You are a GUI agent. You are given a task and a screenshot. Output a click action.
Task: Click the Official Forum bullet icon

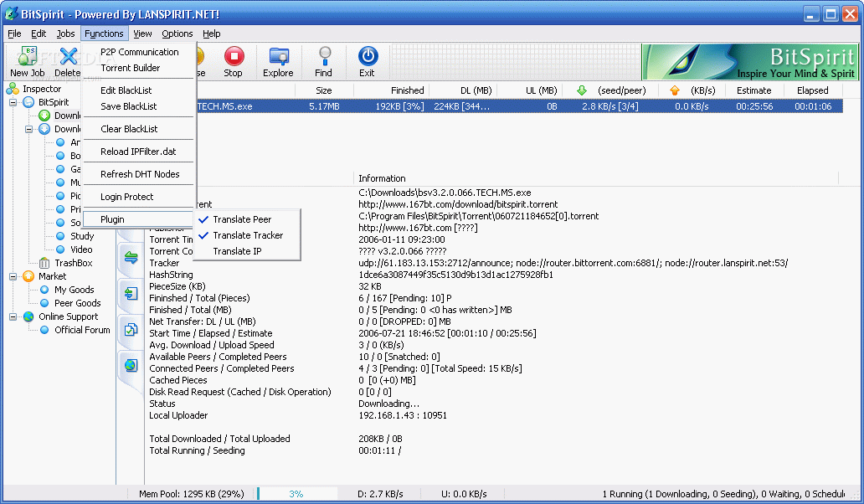click(44, 330)
